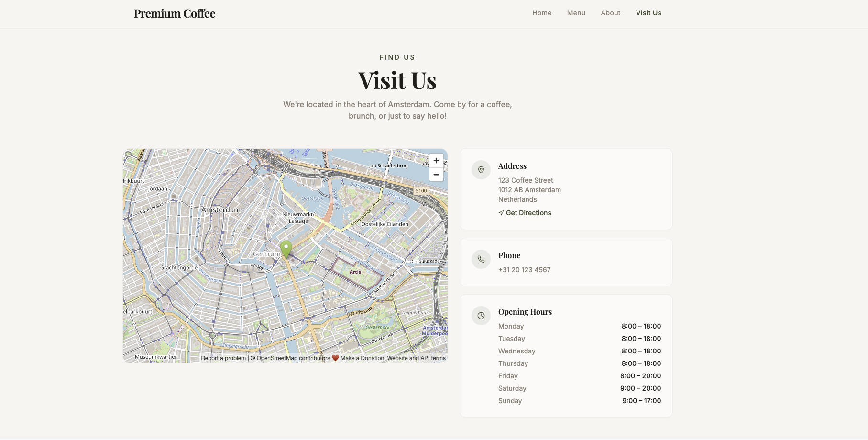Click the phone number +31 20 123 4567
The image size is (868, 440).
pyautogui.click(x=524, y=269)
